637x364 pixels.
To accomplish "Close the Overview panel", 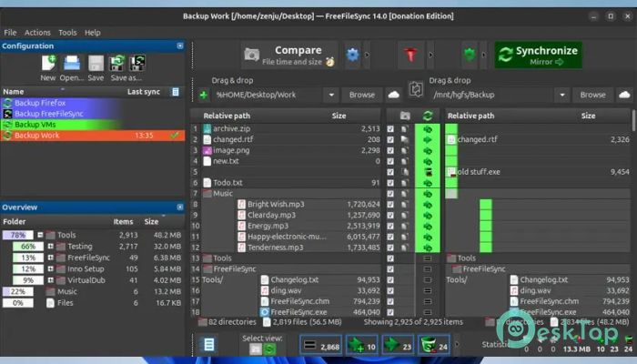I will coord(180,207).
